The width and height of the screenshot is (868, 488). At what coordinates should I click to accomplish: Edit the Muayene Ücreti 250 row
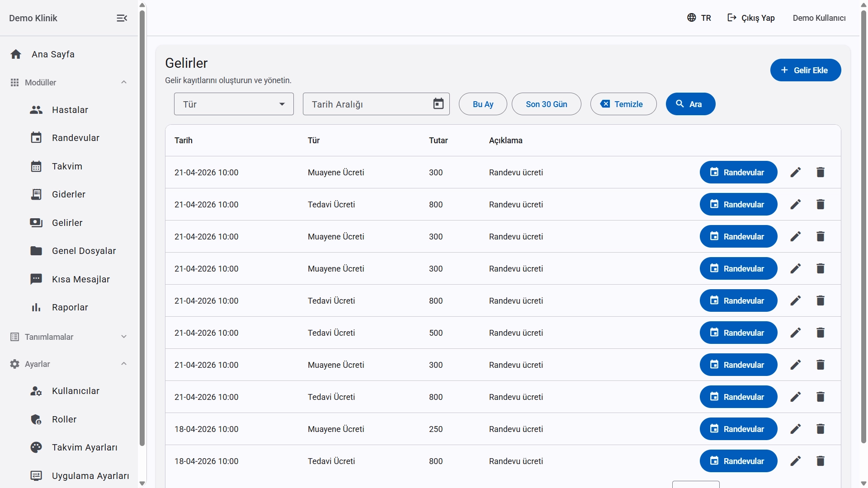coord(796,429)
